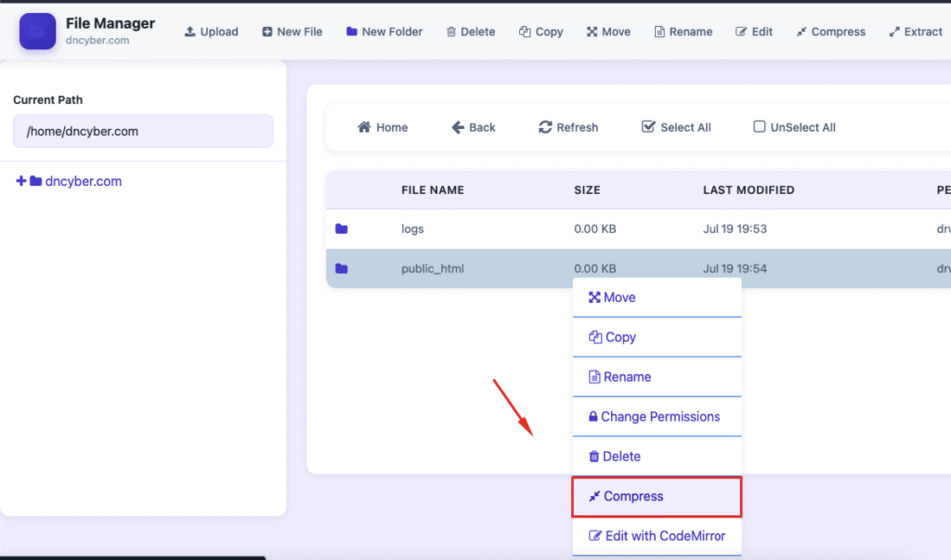
Task: Tick the UnSelect All checkbox icon
Action: point(760,126)
